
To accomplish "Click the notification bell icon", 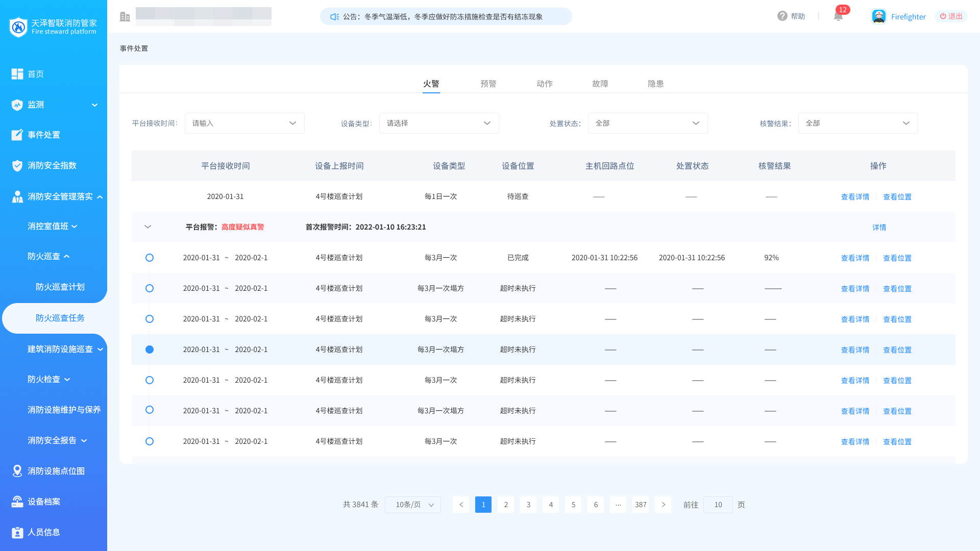I will [838, 16].
